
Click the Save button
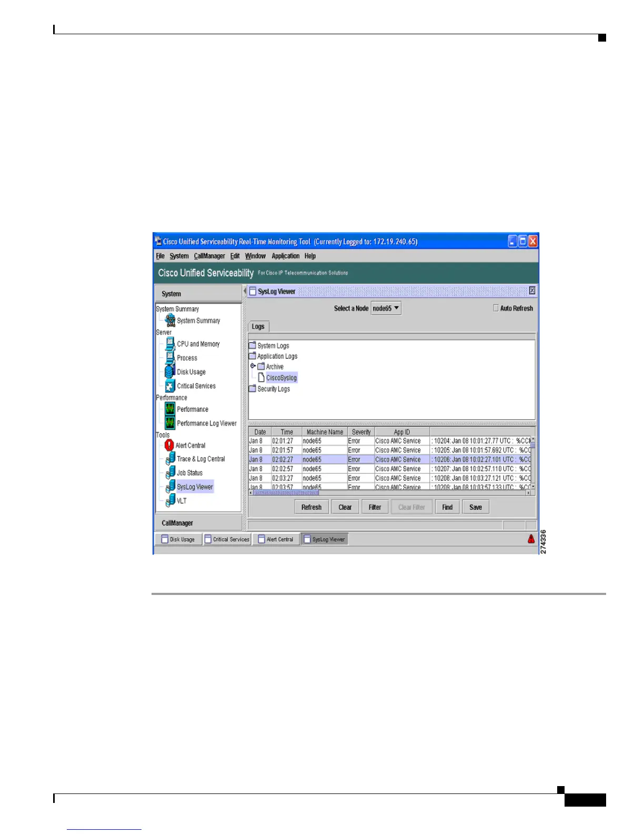pos(476,507)
